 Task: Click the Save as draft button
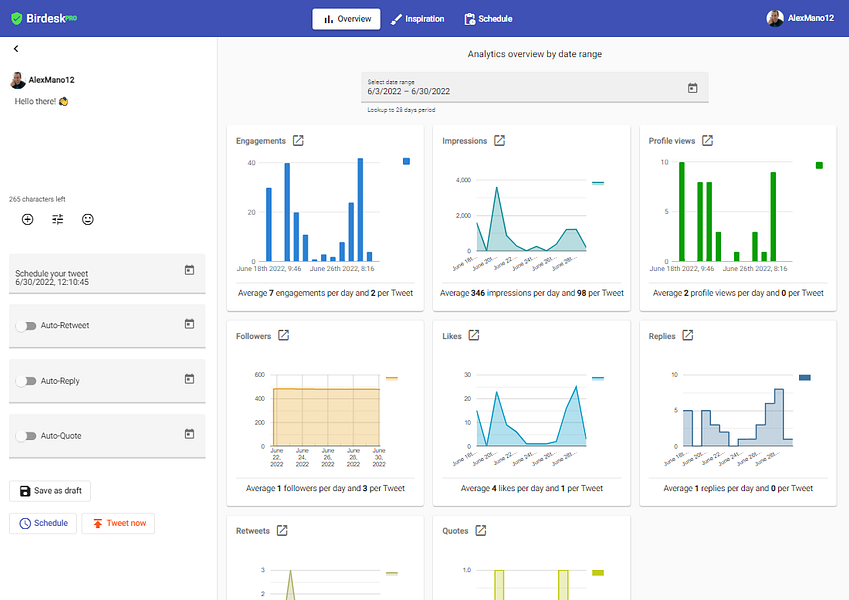click(50, 491)
